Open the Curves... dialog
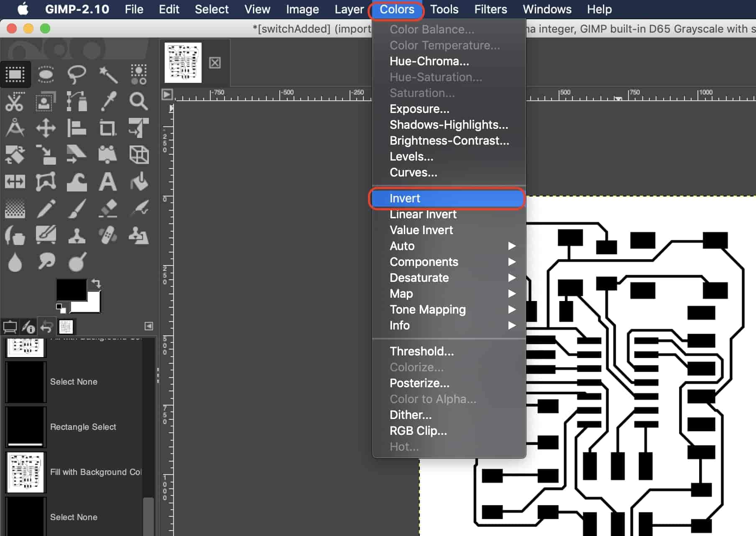The image size is (756, 536). 449,172
